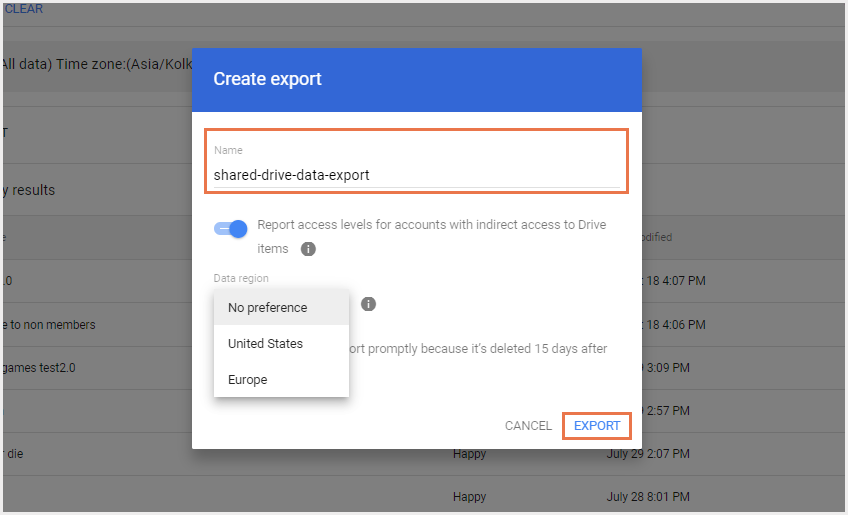Screen dimensions: 848x515
Task: Click the 'July 28 8:01 PM' date cell
Action: coord(648,497)
